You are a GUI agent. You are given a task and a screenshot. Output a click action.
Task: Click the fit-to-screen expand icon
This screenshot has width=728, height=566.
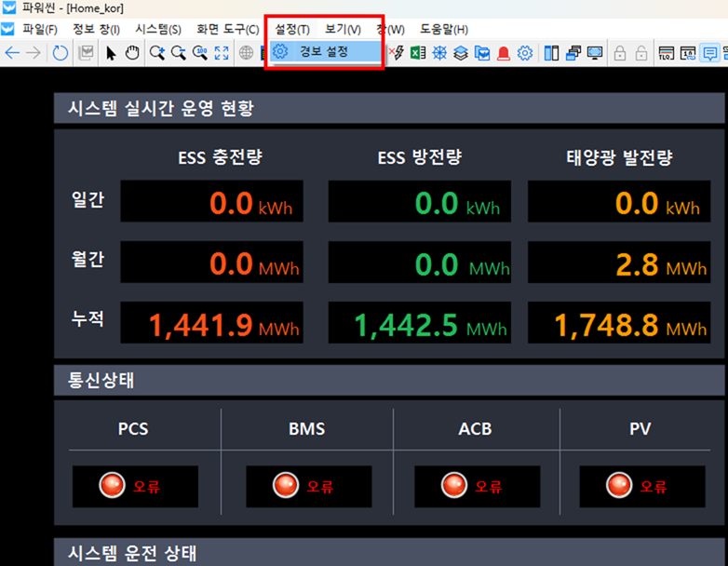pyautogui.click(x=222, y=53)
